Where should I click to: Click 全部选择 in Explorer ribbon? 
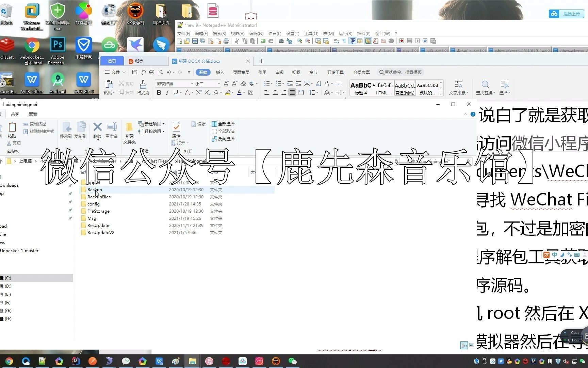(x=223, y=124)
